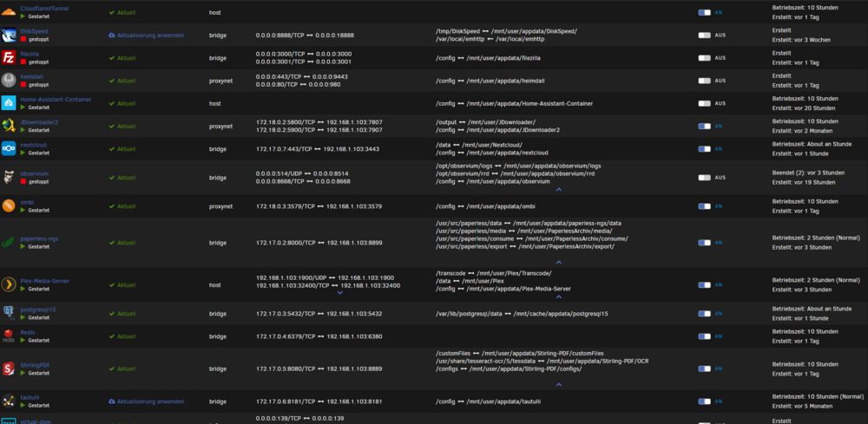868x424 pixels.
Task: Open DiskSpeed container name link
Action: (x=35, y=31)
